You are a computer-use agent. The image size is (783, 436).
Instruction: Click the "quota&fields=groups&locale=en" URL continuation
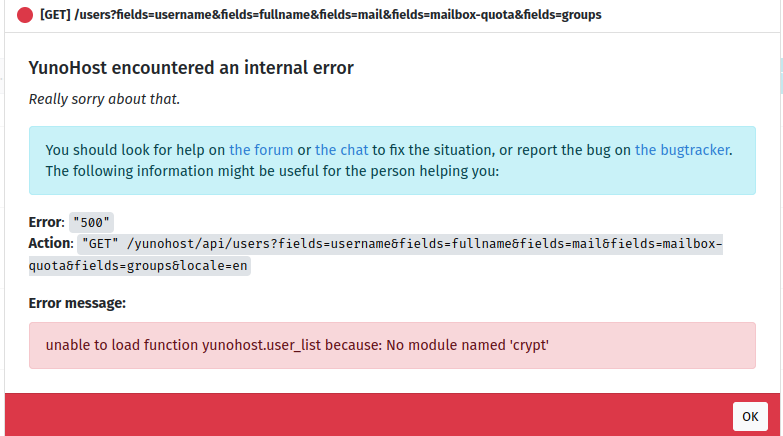click(138, 266)
